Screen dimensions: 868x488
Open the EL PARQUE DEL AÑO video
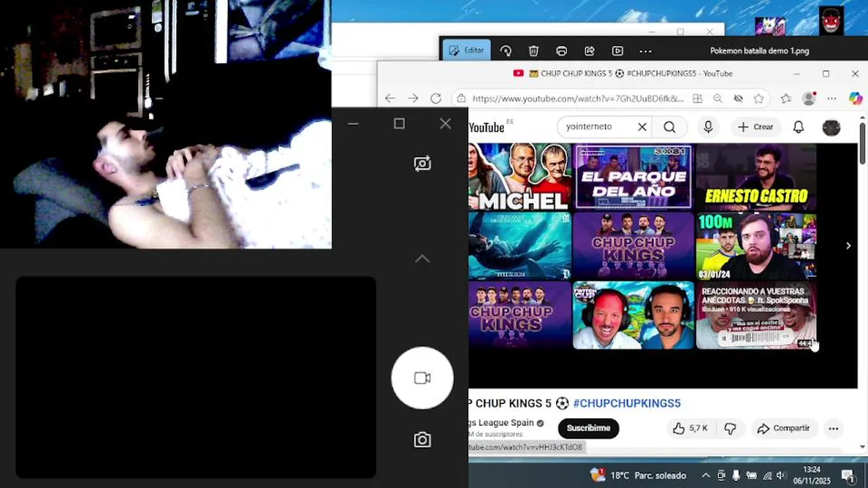click(633, 176)
